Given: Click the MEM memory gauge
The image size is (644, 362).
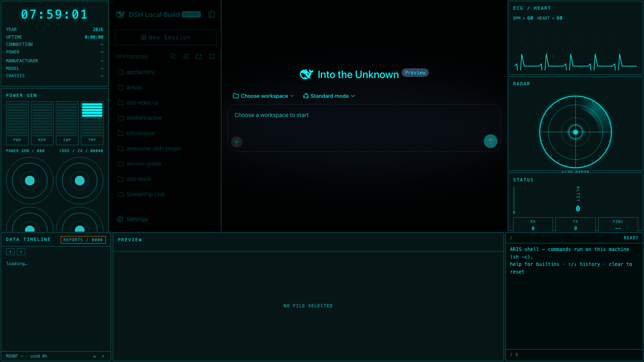Looking at the screenshot, I should (x=42, y=123).
